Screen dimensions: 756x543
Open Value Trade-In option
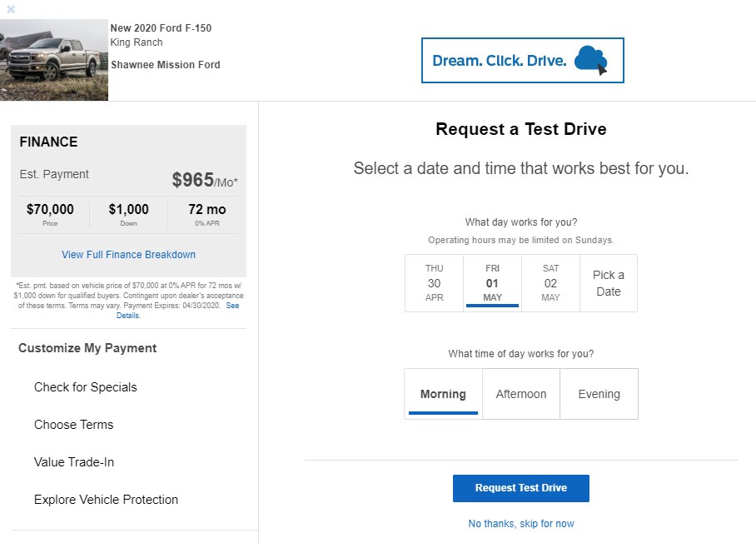[74, 462]
